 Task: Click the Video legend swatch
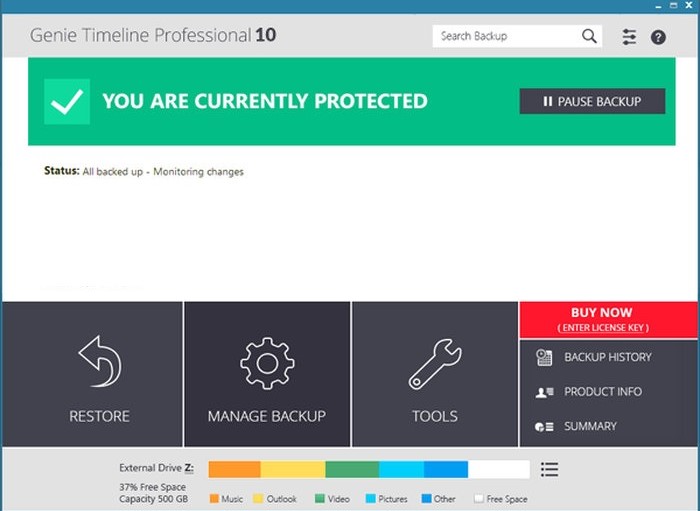[320, 499]
